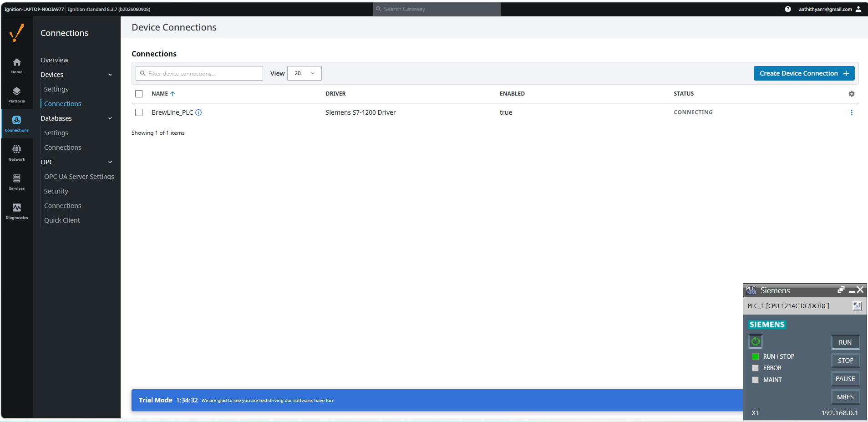Click the Device Connections page heading
This screenshot has height=422, width=868.
tap(174, 27)
